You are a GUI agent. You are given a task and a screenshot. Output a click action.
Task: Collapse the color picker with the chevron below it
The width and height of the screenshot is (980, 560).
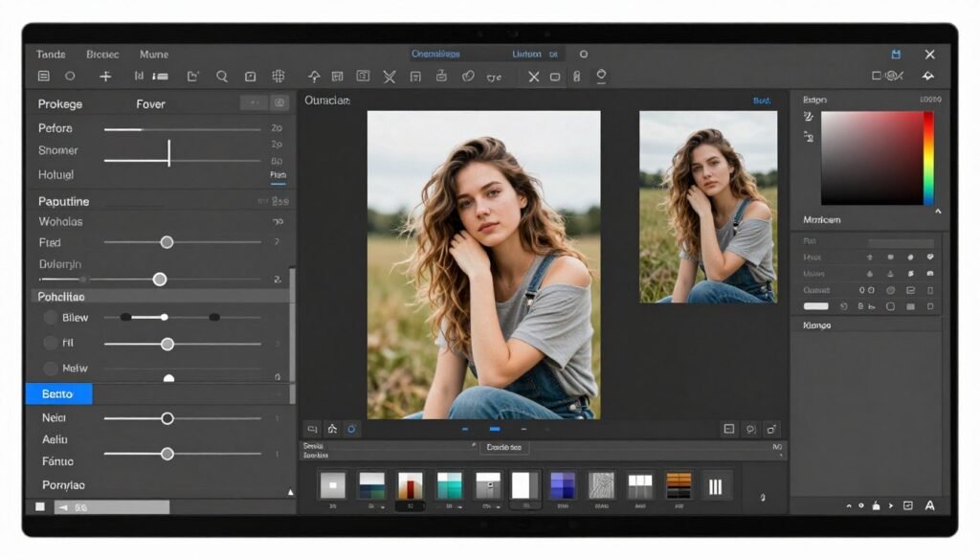(939, 210)
